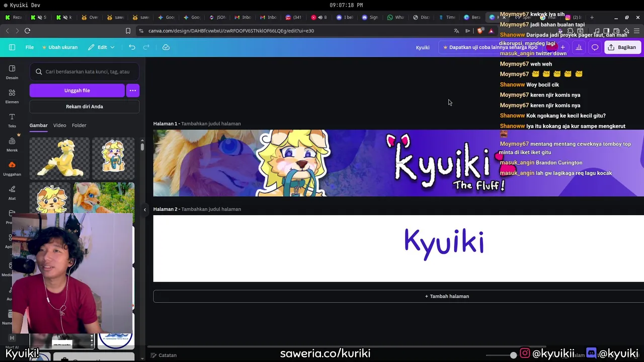Open the translate page icon in address bar
Screen dimensions: 644x362
(x=456, y=31)
